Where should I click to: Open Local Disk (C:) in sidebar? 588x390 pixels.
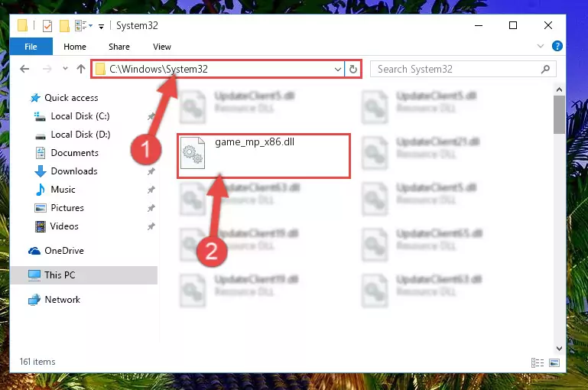[80, 116]
